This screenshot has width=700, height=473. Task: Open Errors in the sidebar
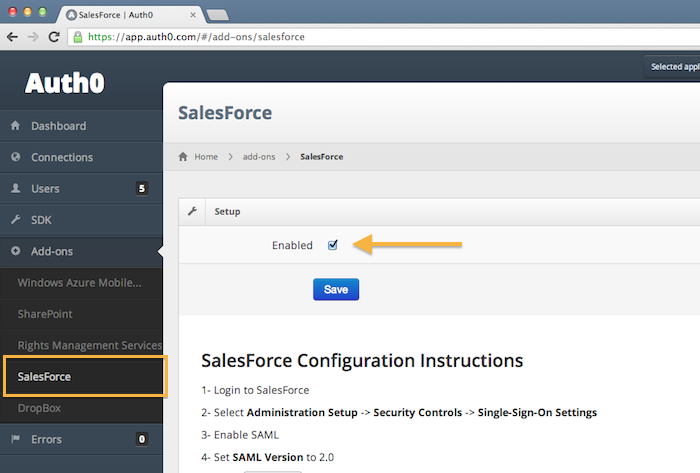click(81, 439)
